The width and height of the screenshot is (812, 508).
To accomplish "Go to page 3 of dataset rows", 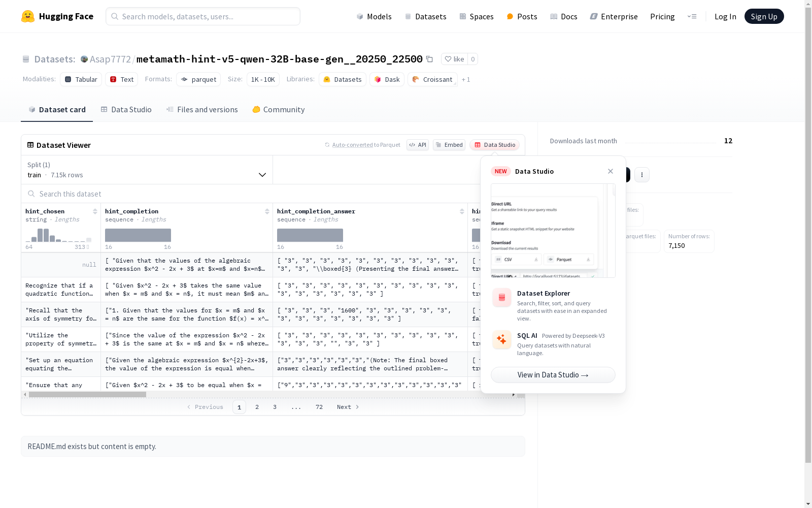I will point(275,407).
